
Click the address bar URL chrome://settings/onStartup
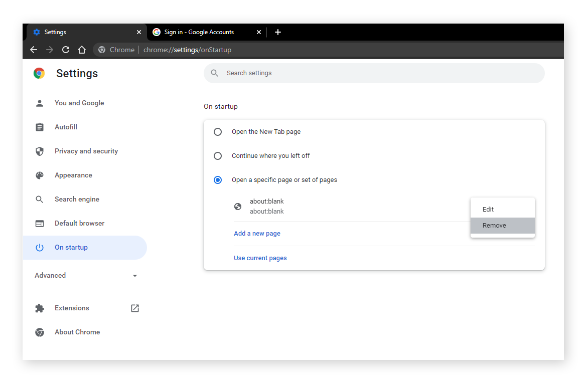click(187, 50)
